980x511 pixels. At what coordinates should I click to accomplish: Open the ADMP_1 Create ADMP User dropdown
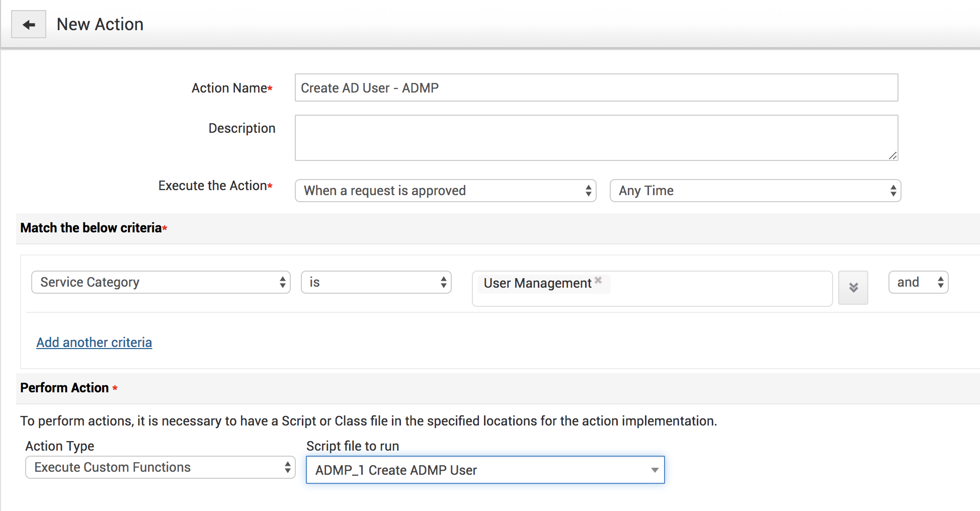(485, 470)
